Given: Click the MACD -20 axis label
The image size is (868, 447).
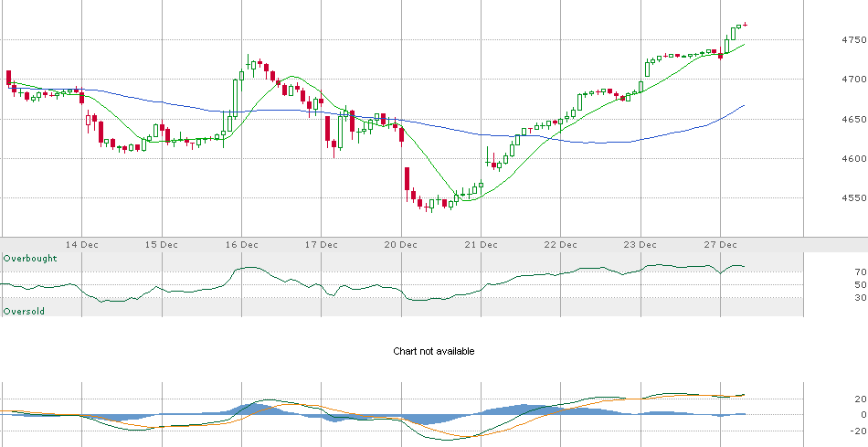Looking at the screenshot, I should 859,431.
